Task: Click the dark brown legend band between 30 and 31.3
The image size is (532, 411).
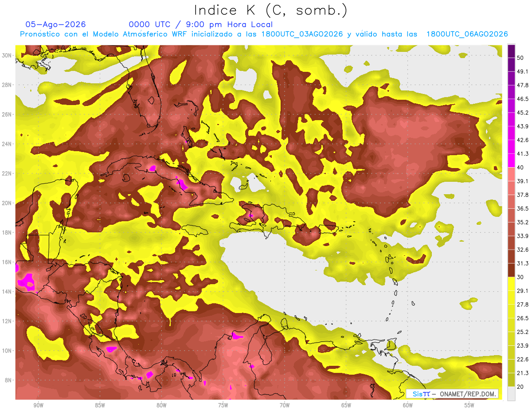Action: click(x=512, y=270)
